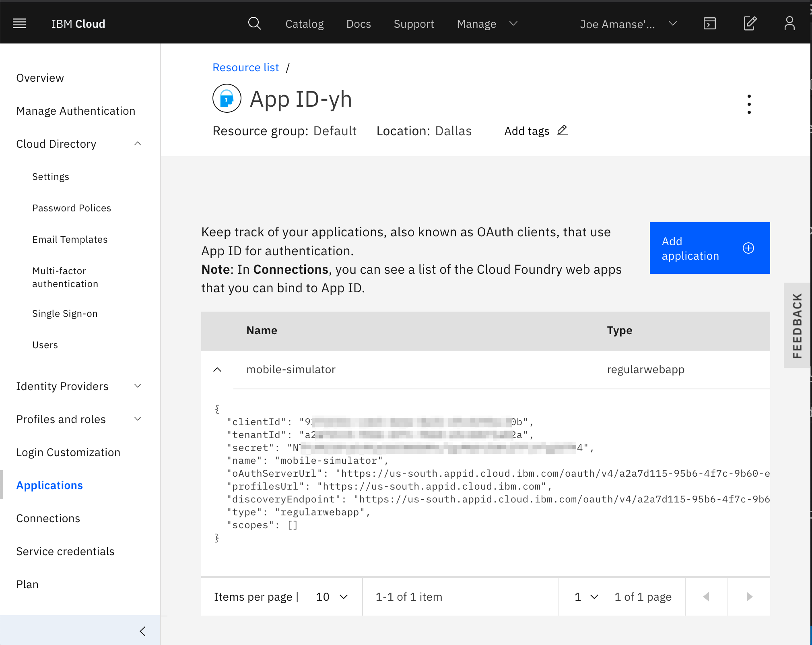Open Docs from the top navigation
The width and height of the screenshot is (812, 645).
click(359, 24)
